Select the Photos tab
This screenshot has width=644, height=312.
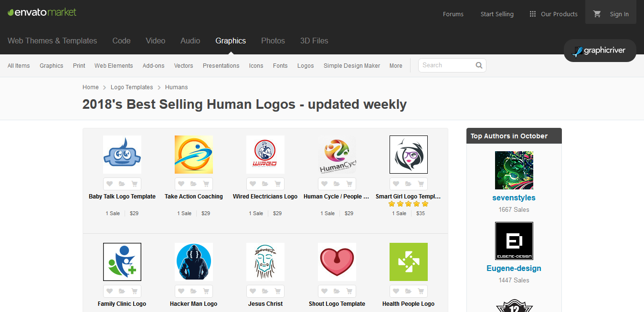273,41
